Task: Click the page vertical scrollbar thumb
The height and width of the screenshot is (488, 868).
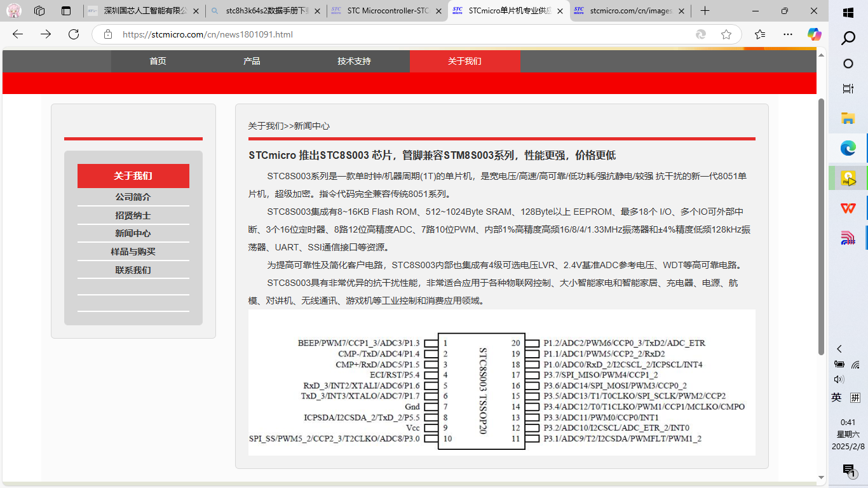Action: pos(821,226)
